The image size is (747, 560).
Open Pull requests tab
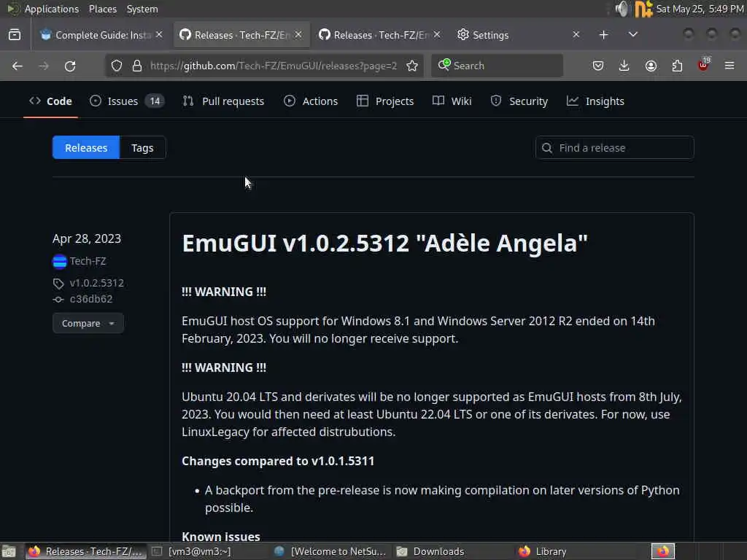tap(223, 101)
